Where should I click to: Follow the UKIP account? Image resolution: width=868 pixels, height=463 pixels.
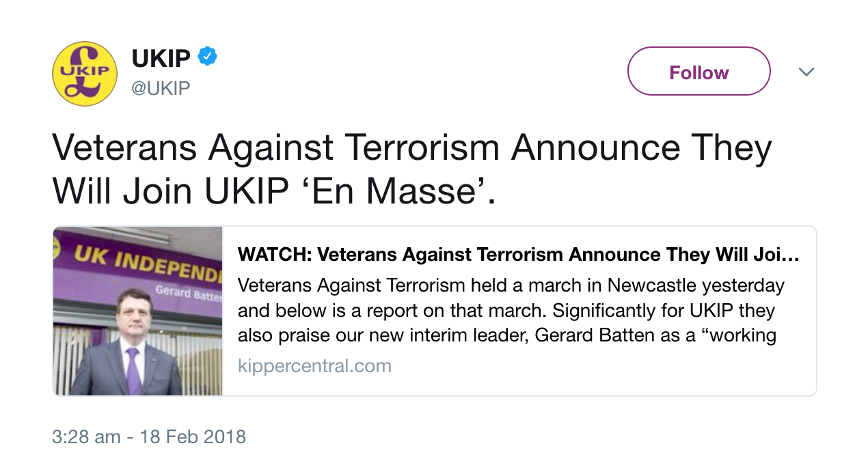point(699,71)
